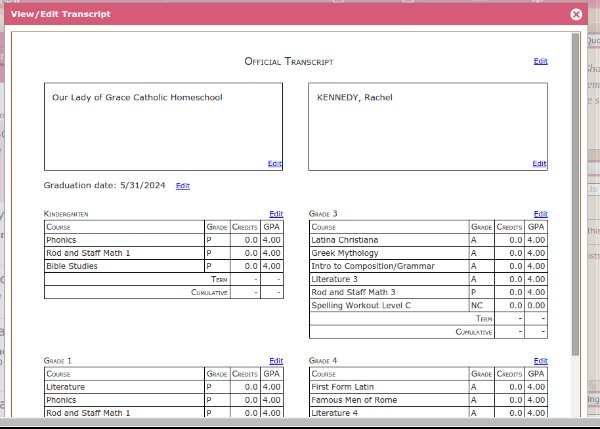The height and width of the screenshot is (429, 600).
Task: Click the View/Edit Transcript title bar text
Action: coord(60,14)
